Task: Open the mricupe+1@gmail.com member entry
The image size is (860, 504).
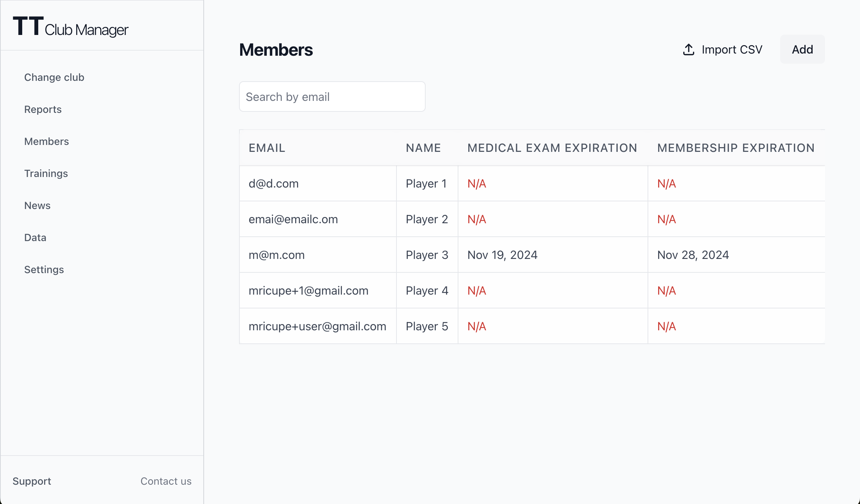Action: coord(308,291)
